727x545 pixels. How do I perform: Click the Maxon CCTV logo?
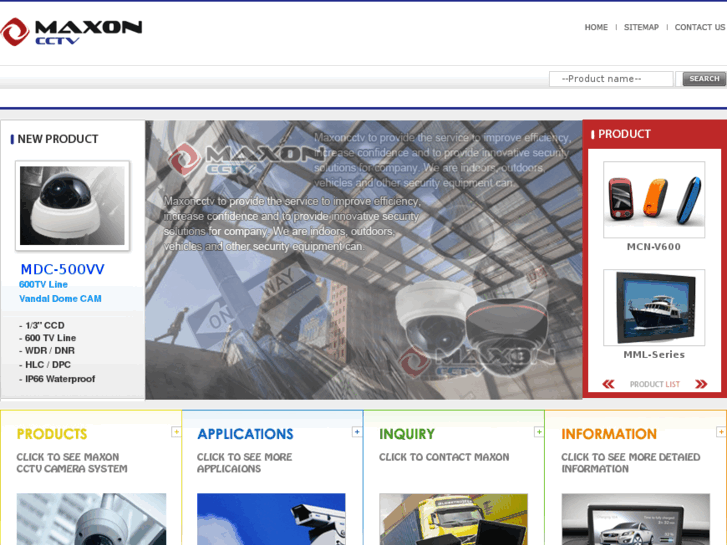click(71, 32)
